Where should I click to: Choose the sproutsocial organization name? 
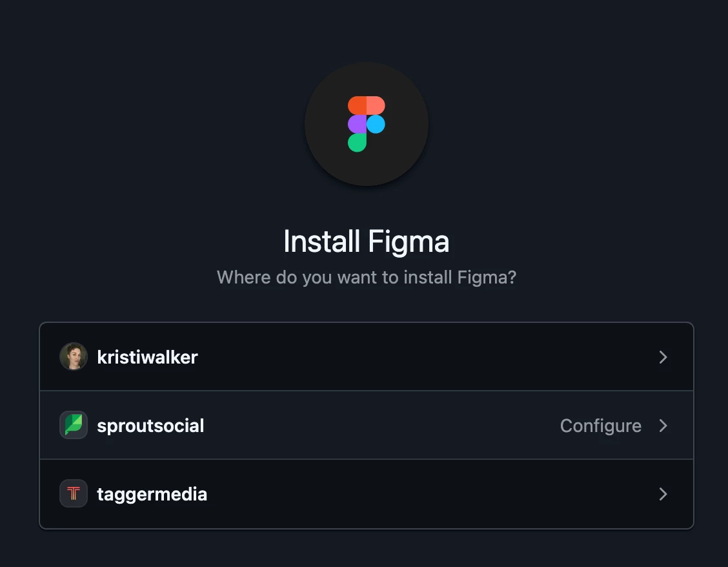click(150, 426)
